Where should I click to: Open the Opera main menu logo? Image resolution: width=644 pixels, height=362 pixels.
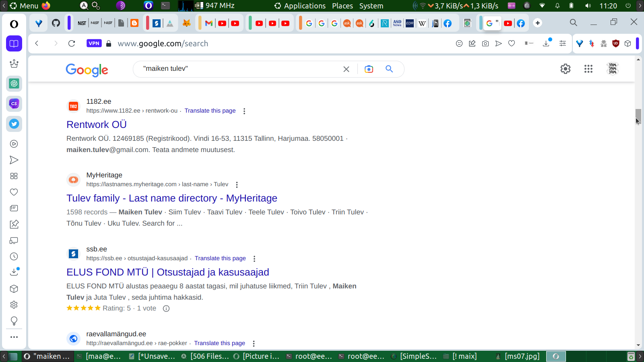click(x=14, y=24)
